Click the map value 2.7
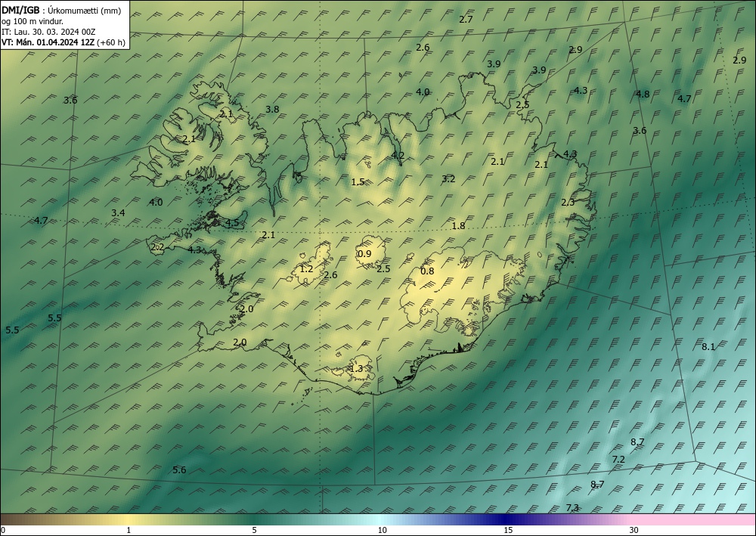 coord(466,20)
